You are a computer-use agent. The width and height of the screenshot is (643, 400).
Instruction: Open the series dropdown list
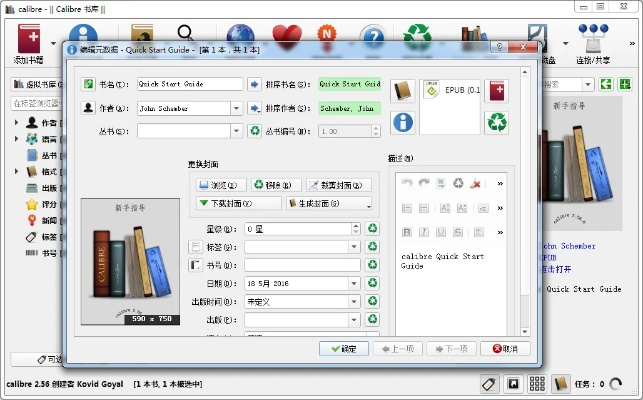pyautogui.click(x=236, y=131)
